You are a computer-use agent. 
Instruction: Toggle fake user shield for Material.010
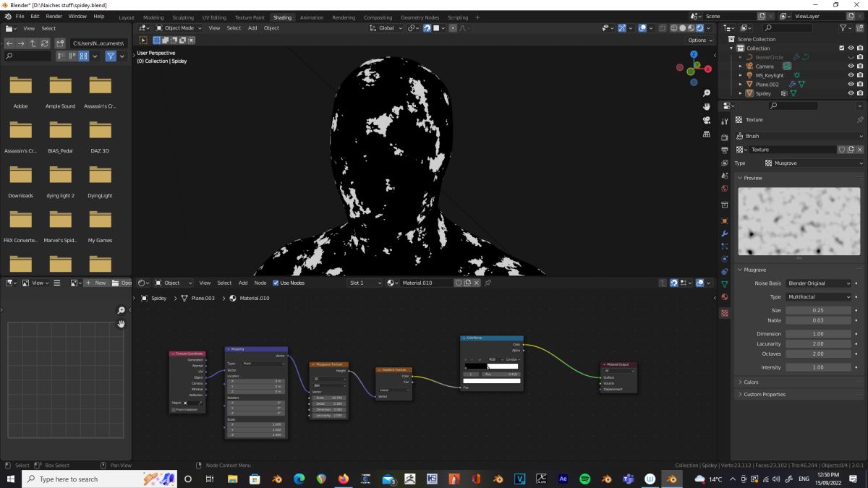point(459,283)
